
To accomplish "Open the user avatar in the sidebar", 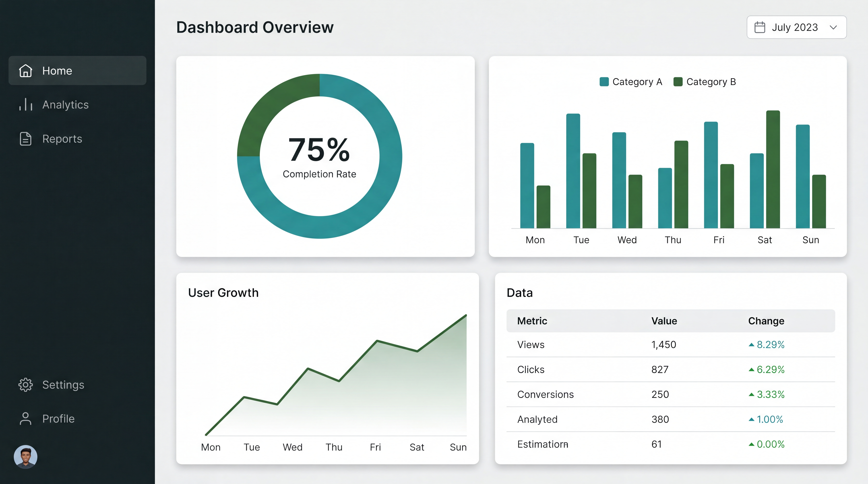I will coord(26,457).
